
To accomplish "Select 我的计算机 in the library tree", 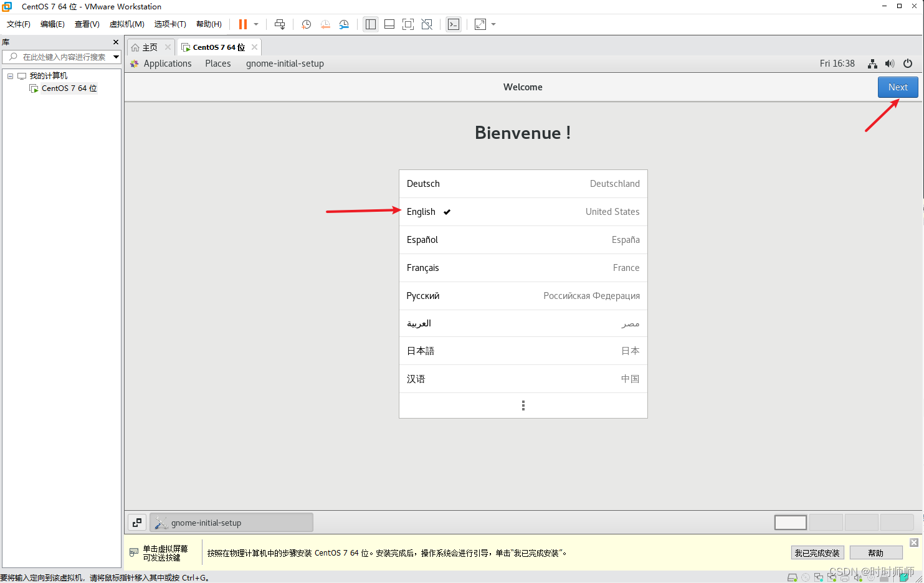I will click(48, 76).
